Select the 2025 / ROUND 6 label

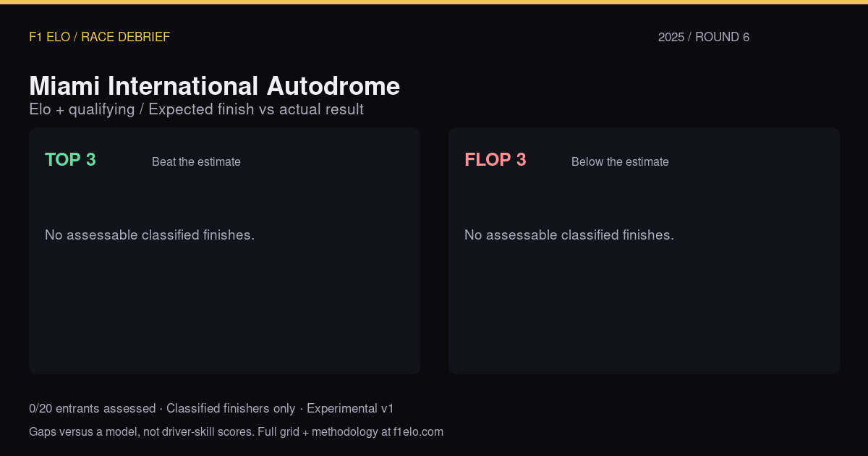(x=704, y=37)
